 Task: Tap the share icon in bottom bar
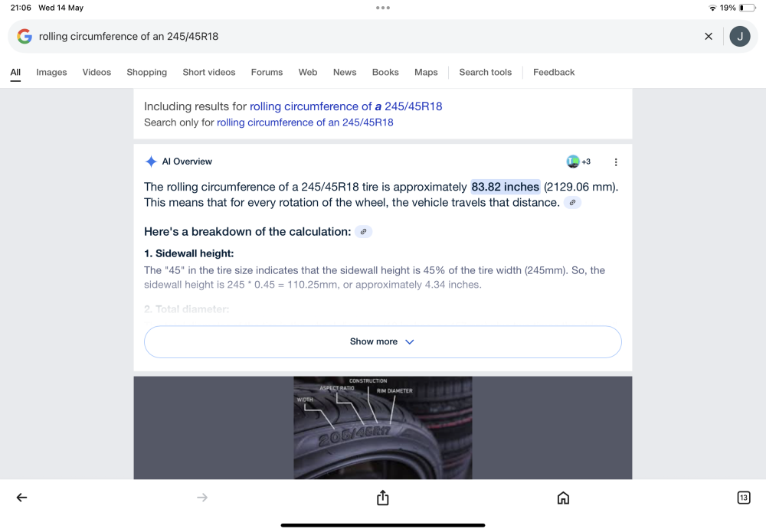382,498
